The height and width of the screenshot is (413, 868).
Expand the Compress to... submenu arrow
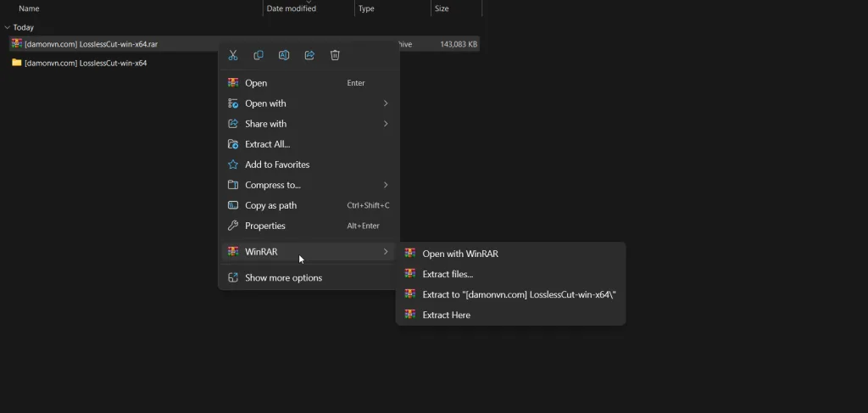coord(386,185)
